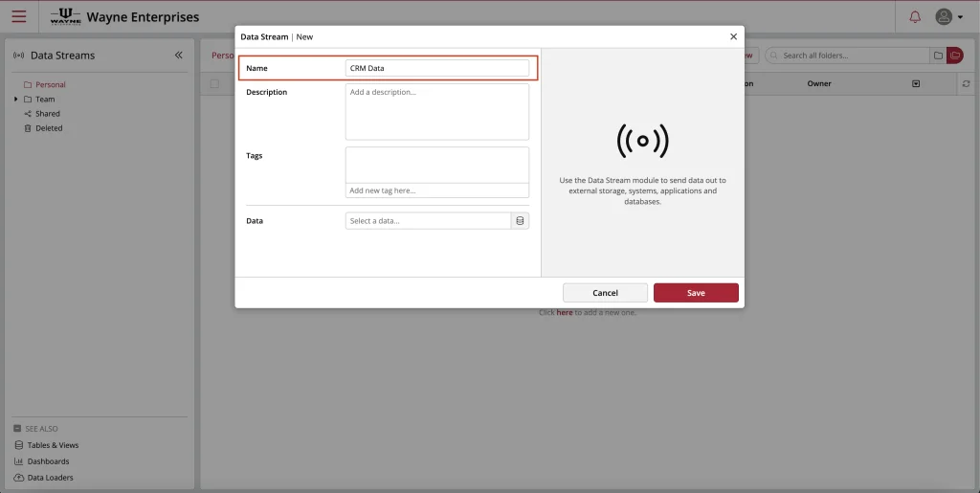This screenshot has width=980, height=493.
Task: Click the Data Streams broadcast icon in sidebar
Action: point(19,55)
